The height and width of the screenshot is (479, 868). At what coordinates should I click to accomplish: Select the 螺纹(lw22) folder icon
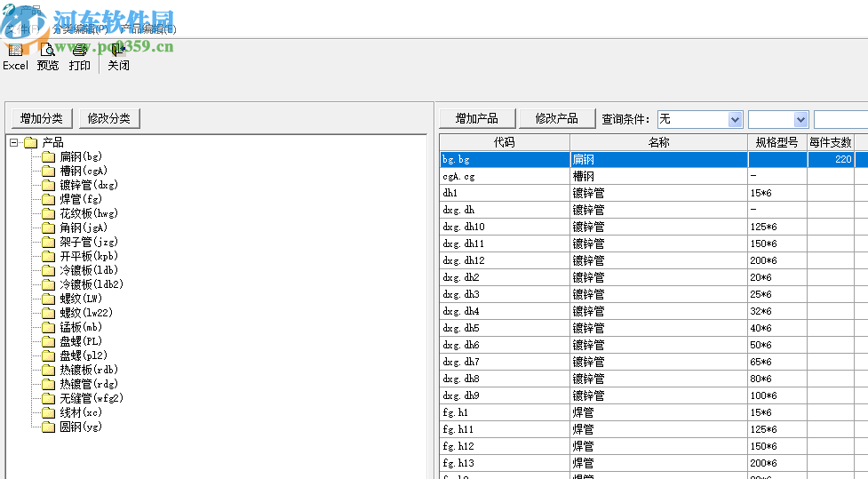[49, 314]
